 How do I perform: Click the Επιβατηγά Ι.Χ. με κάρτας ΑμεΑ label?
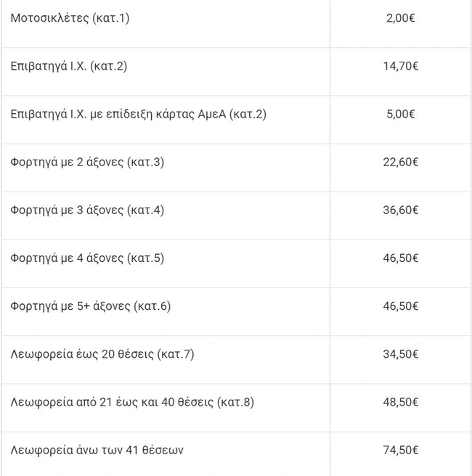point(139,114)
